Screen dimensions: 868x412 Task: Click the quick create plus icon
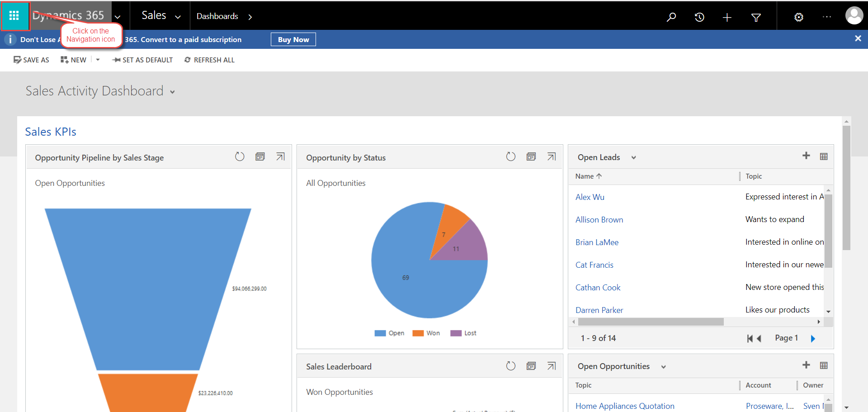(727, 17)
